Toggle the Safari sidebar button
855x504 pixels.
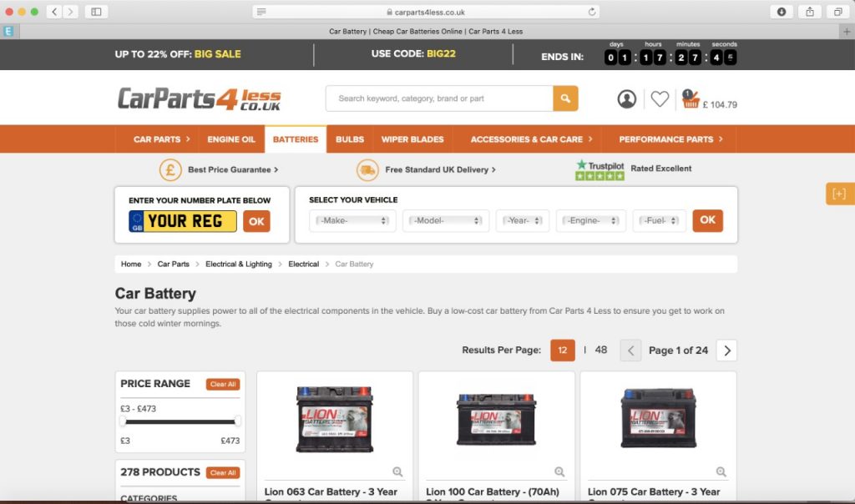point(96,12)
